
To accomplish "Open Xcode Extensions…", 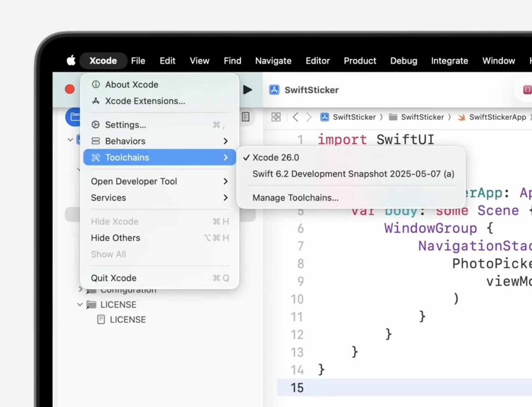I will tap(159, 101).
